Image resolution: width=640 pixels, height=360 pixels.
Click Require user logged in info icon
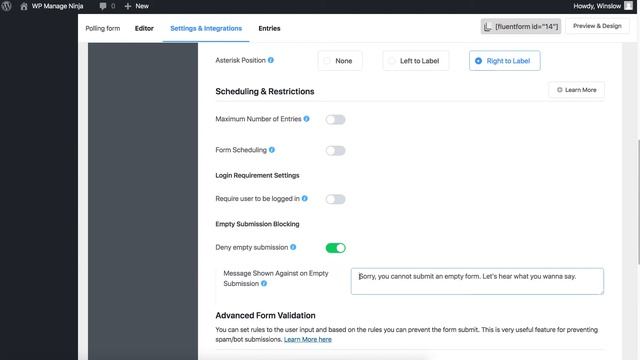click(304, 198)
